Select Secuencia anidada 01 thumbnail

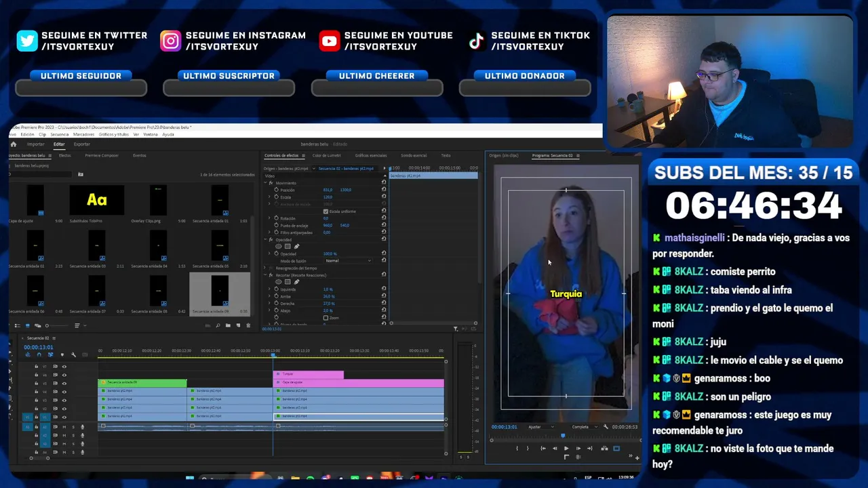[220, 200]
